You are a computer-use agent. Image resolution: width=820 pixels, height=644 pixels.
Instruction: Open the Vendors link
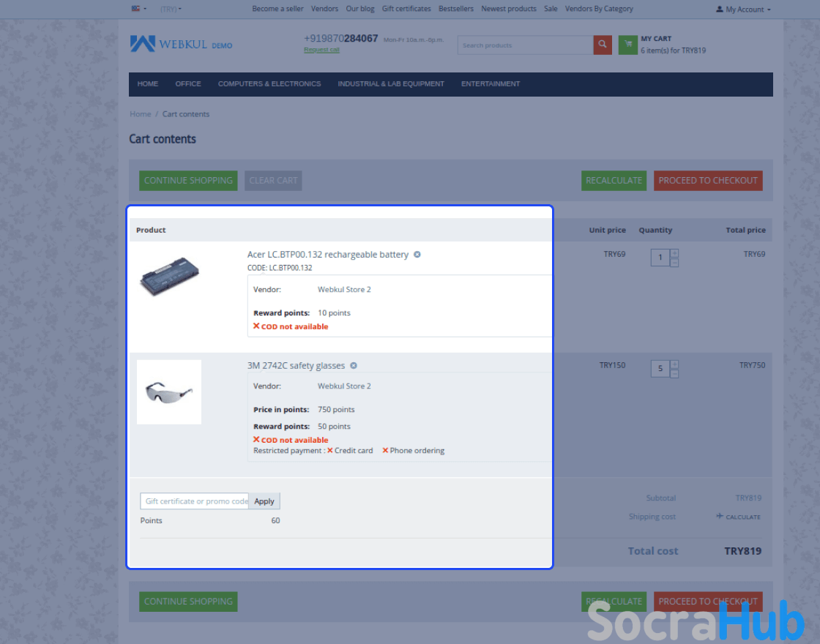point(324,9)
